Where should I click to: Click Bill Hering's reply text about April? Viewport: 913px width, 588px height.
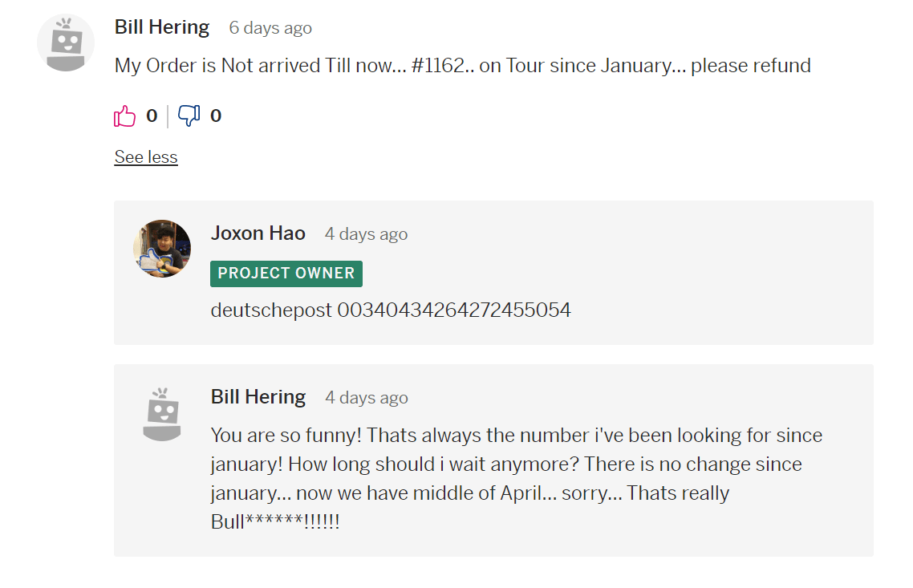coord(517,478)
